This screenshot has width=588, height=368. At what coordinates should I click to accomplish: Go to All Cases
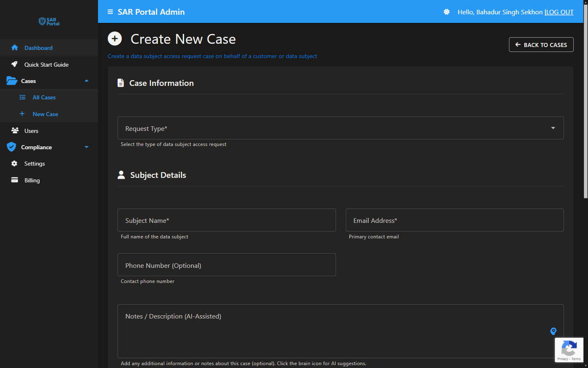click(44, 97)
